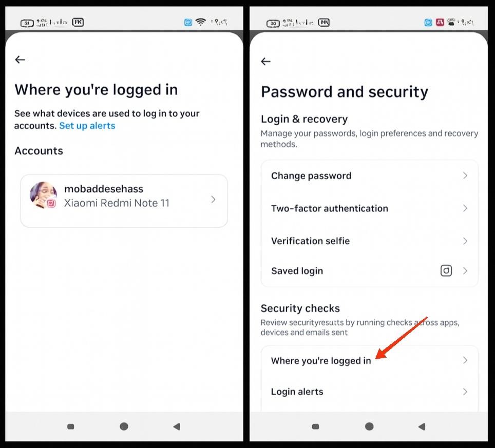Screen dimensions: 495x448
Task: Tap home circle on left phone navigation bar
Action: [124, 426]
